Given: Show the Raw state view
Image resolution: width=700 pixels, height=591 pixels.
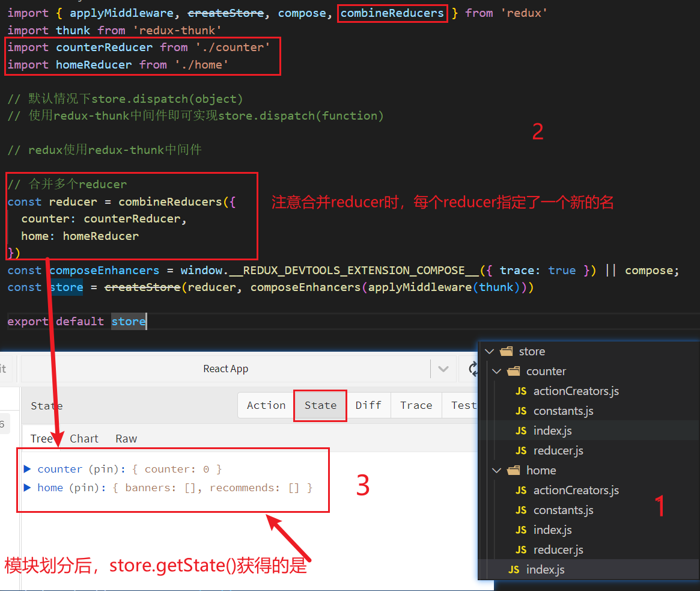Looking at the screenshot, I should pyautogui.click(x=126, y=439).
